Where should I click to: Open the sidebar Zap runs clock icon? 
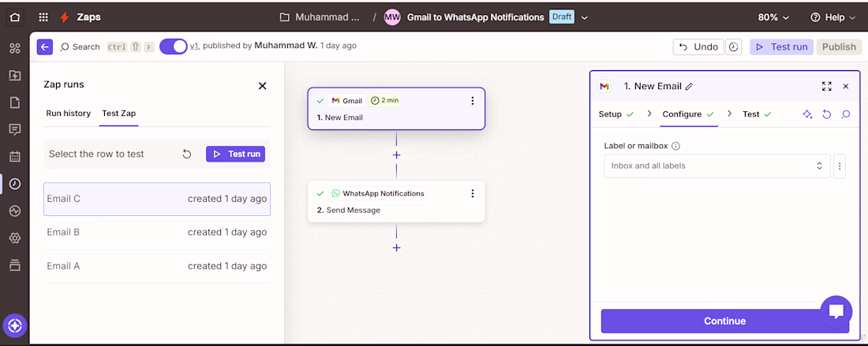pos(15,184)
